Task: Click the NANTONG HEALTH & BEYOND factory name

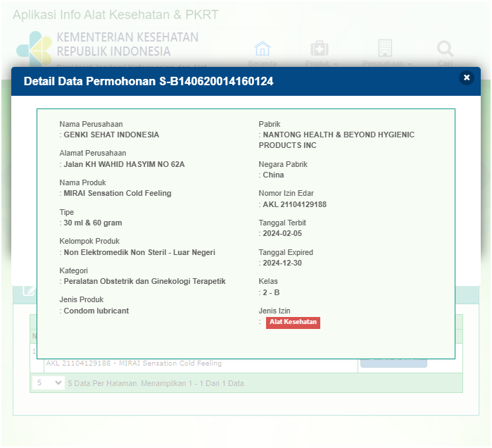Action: [338, 135]
